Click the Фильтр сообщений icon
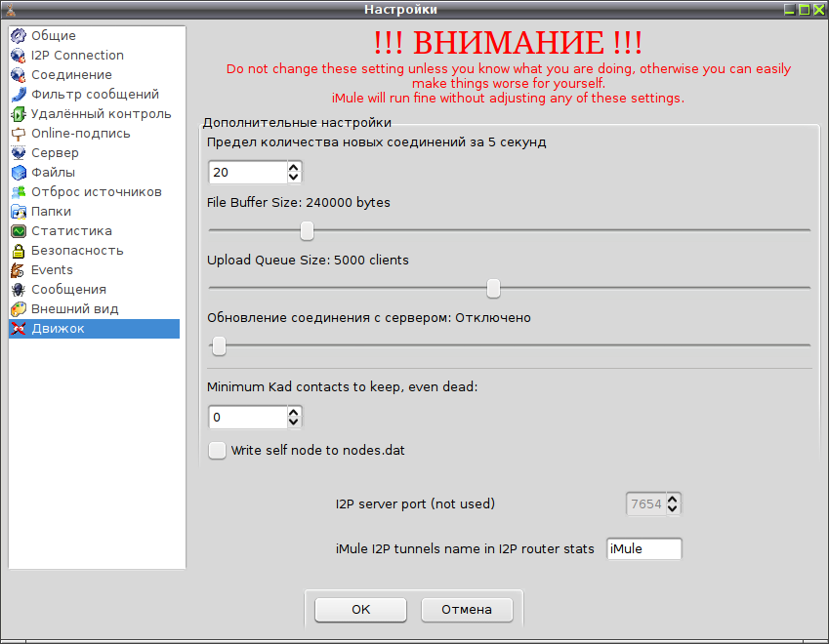Screen dimensions: 829x644 pyautogui.click(x=18, y=94)
